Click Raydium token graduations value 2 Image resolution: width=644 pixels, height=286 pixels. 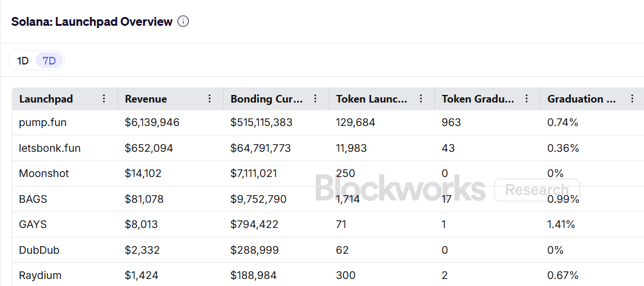point(444,275)
